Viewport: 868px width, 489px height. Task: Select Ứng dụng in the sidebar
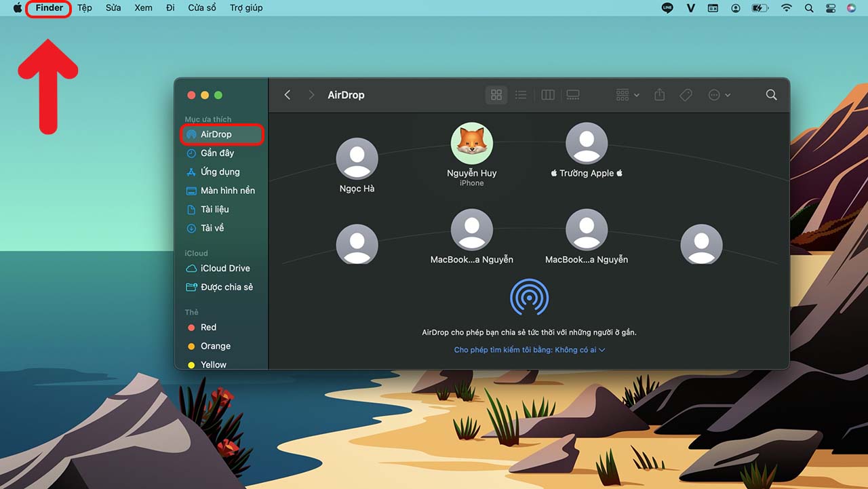click(222, 172)
